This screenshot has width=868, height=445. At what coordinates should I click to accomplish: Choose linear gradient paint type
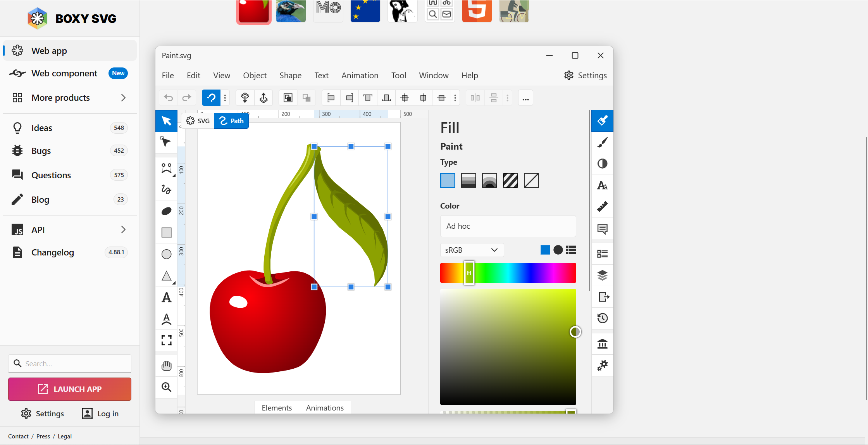[x=468, y=180]
